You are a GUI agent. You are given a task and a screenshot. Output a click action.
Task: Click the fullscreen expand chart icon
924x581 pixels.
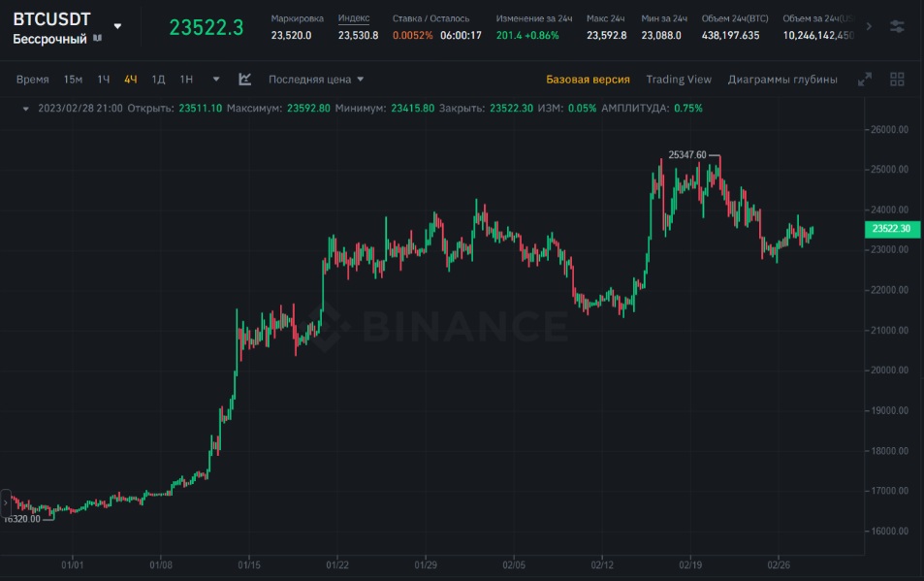coord(865,80)
